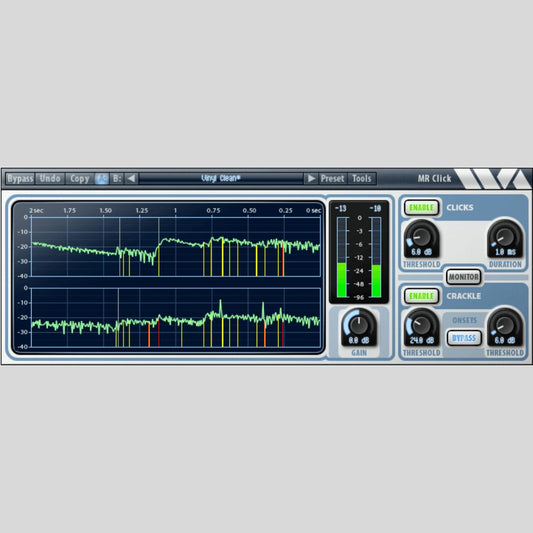The width and height of the screenshot is (533, 533).
Task: Select setup A
Action: pos(102,178)
